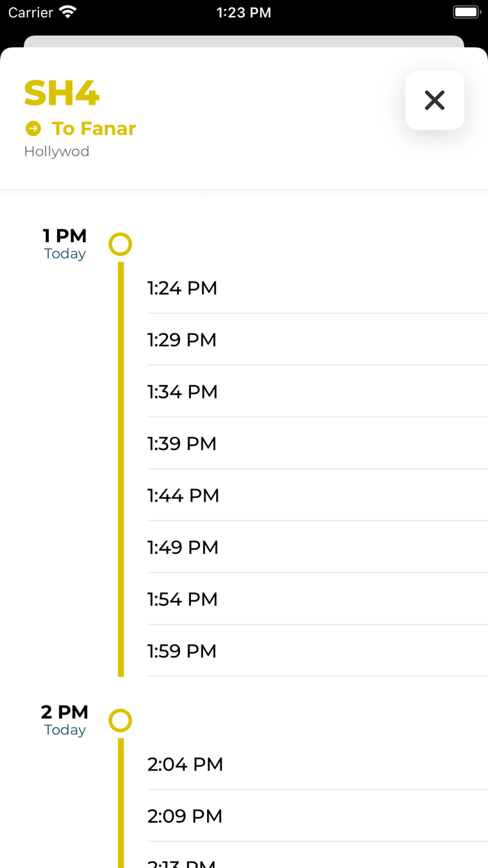Tap the yellow arrow direction icon
This screenshot has height=868, width=488.
tap(33, 128)
